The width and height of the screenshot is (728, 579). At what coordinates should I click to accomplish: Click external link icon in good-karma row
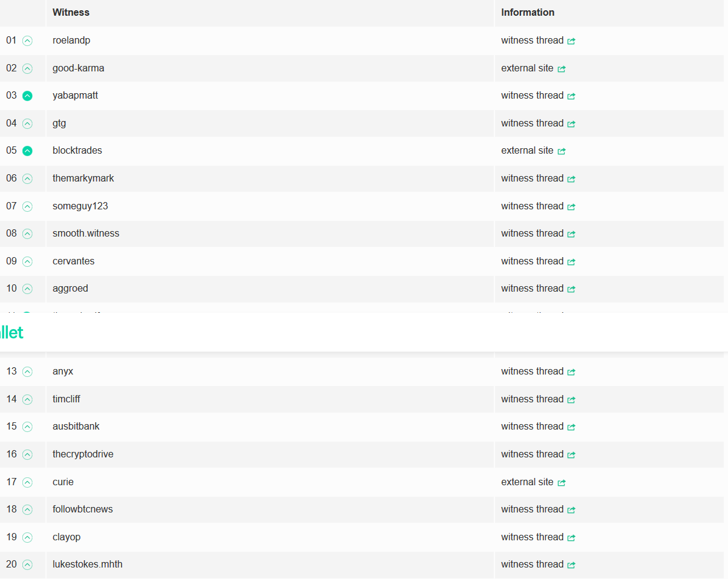561,68
